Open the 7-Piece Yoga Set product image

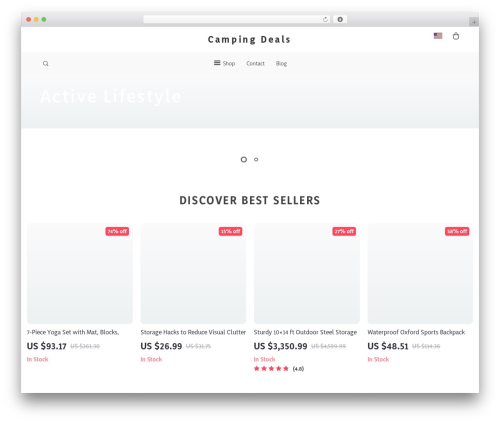point(80,273)
